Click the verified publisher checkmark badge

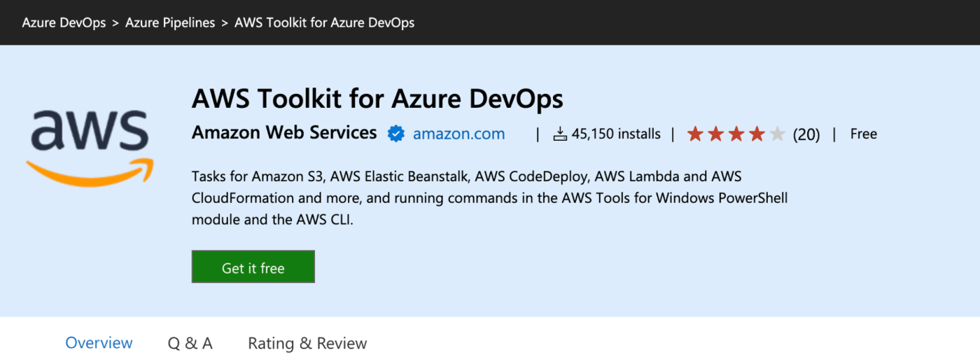396,134
